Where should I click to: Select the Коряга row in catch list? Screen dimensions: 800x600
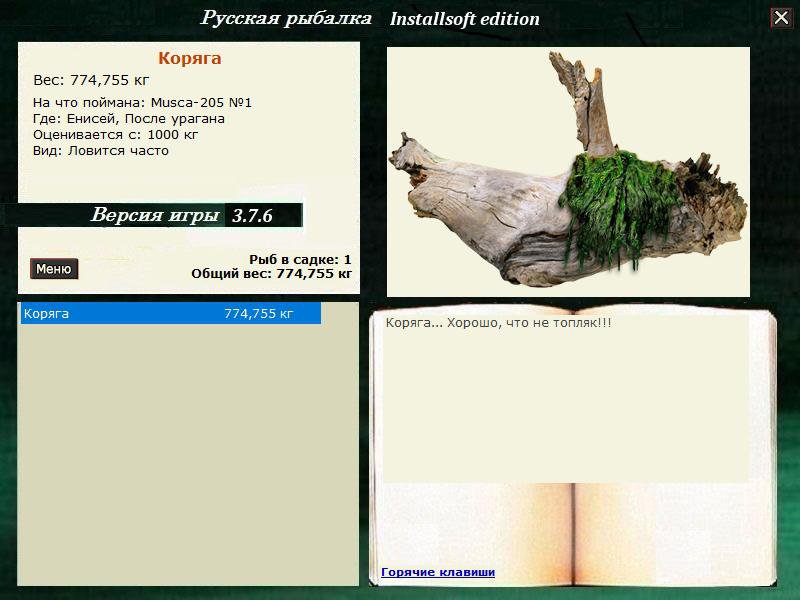point(171,313)
